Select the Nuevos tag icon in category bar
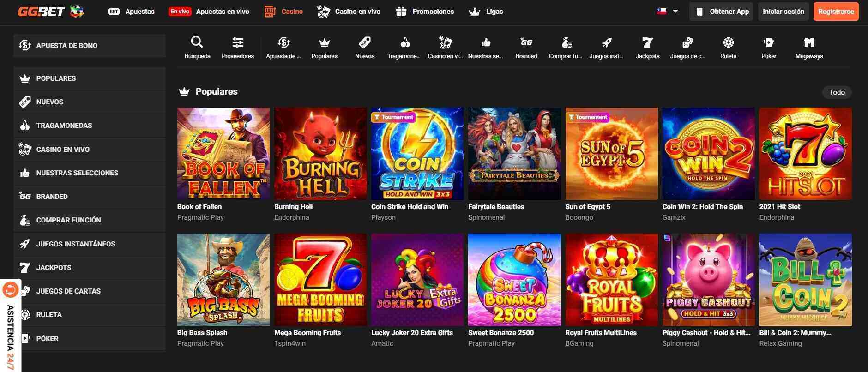 click(365, 42)
